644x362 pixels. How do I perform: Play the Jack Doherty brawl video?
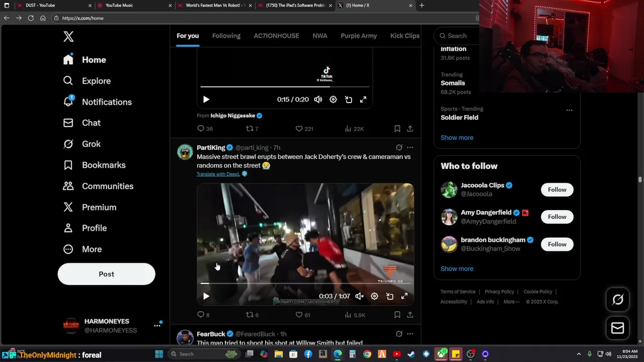pos(206,296)
